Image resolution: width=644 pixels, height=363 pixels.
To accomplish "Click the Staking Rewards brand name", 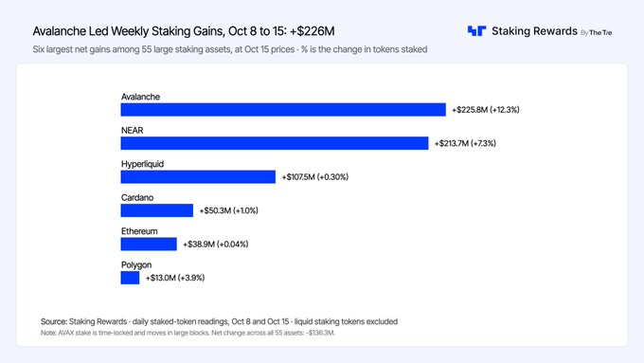I will click(x=534, y=31).
